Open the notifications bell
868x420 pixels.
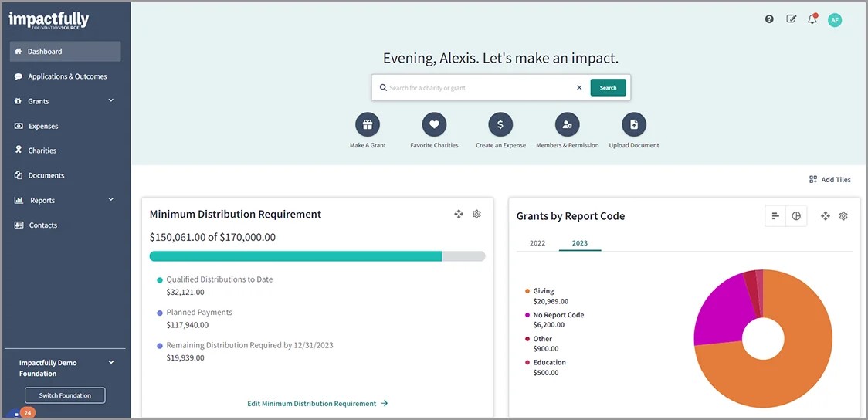click(x=812, y=19)
